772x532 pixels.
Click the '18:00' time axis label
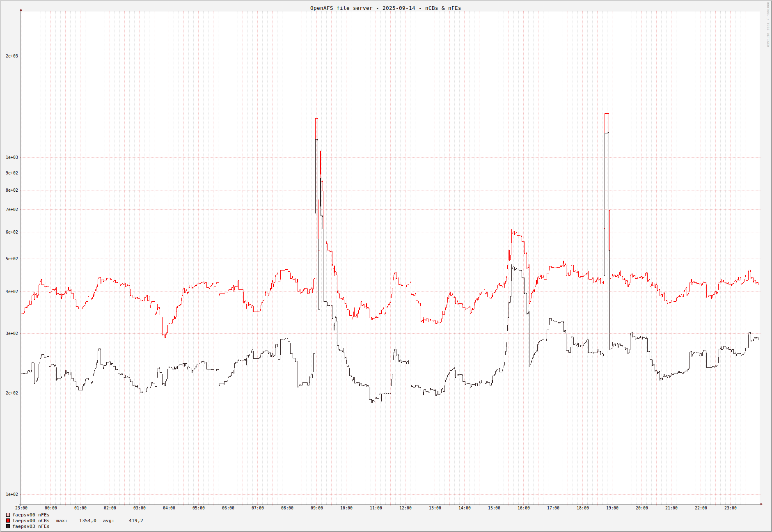[583, 508]
